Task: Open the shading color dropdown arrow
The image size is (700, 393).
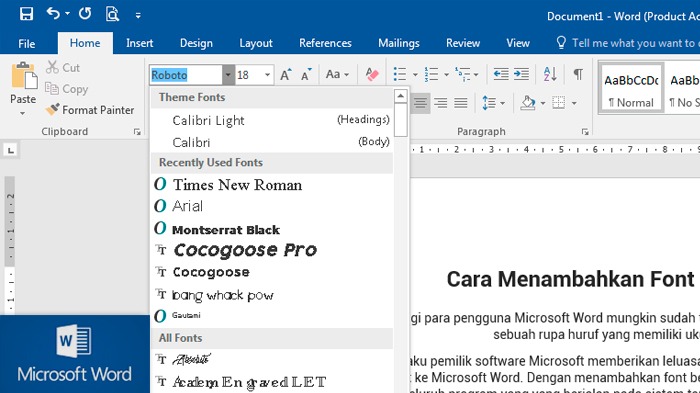Action: [x=543, y=104]
